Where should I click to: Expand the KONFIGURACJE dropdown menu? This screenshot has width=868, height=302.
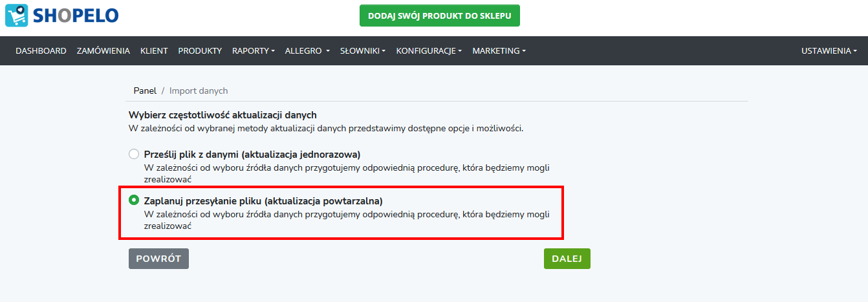429,50
